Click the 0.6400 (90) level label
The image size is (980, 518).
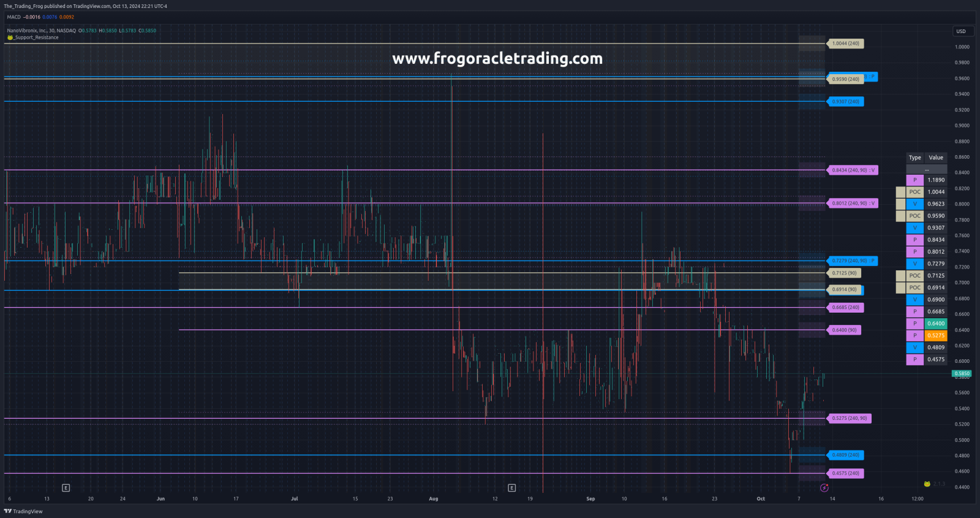click(844, 330)
